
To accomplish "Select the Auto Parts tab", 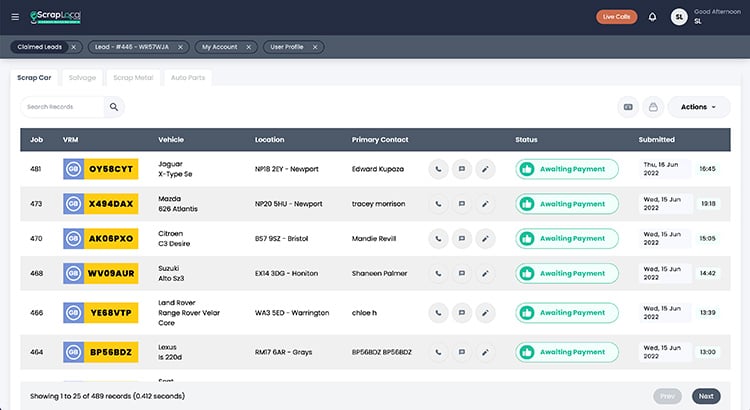I will [188, 78].
